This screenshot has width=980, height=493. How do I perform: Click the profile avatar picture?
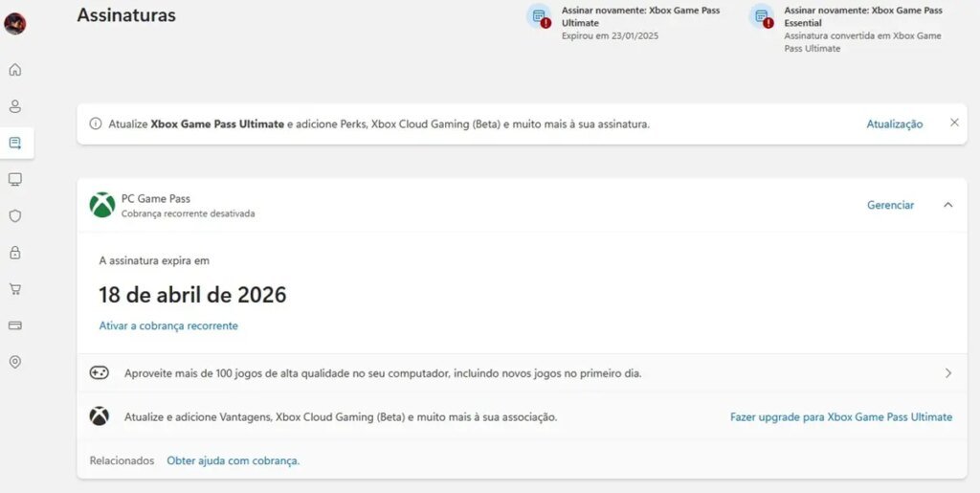pos(15,24)
